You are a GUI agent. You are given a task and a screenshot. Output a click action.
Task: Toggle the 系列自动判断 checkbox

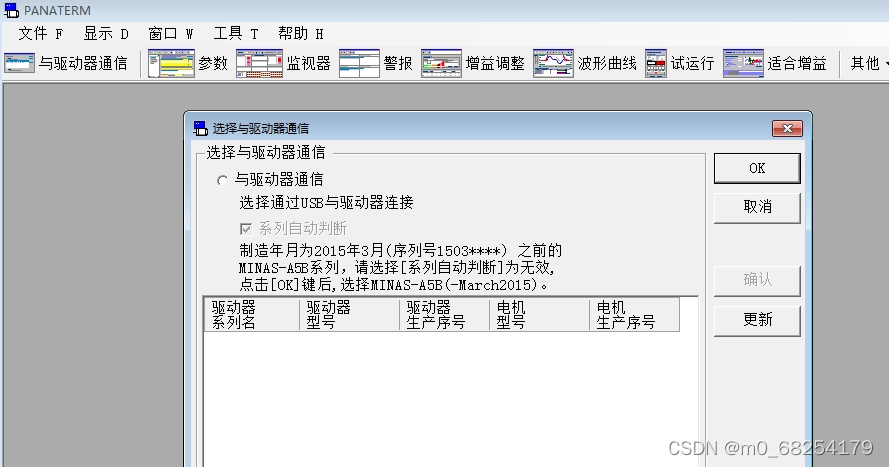pos(245,228)
